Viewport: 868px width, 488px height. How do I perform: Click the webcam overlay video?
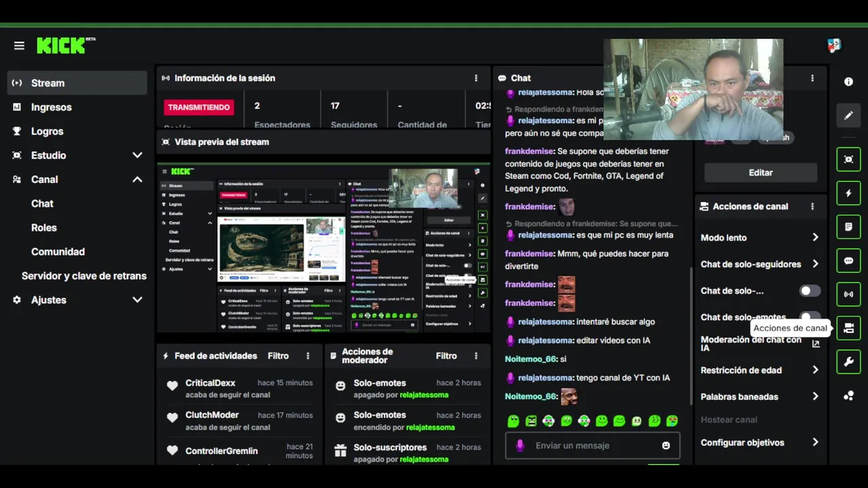693,89
